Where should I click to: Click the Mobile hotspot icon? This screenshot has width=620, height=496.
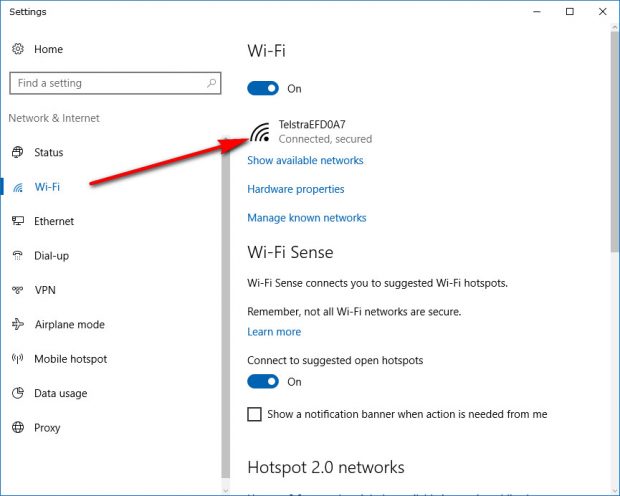(x=17, y=359)
